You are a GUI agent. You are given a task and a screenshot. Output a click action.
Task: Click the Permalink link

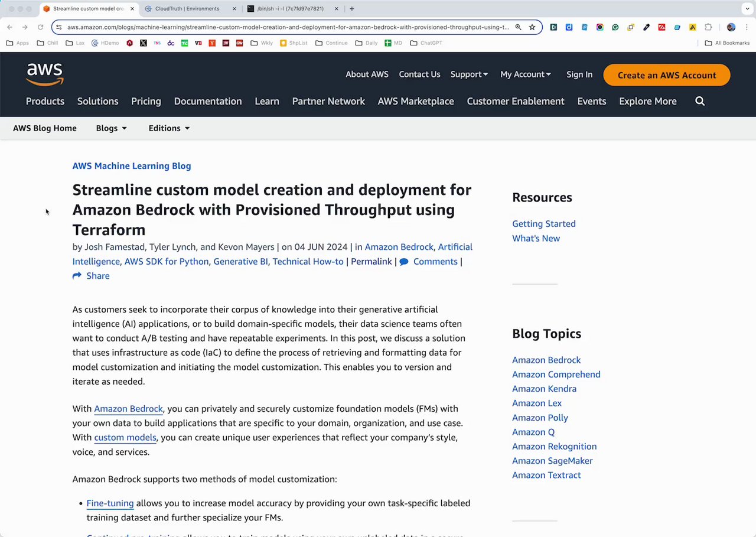coord(372,262)
